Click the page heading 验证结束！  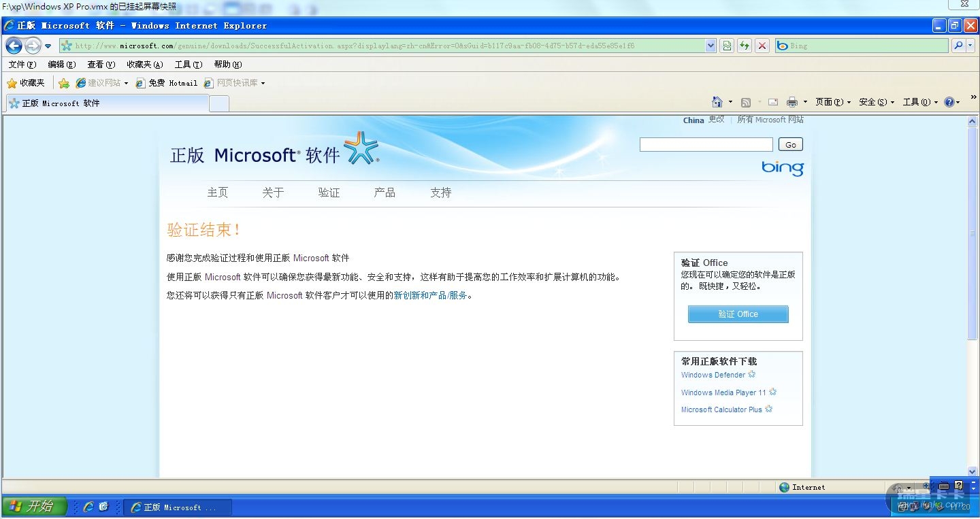tap(204, 230)
